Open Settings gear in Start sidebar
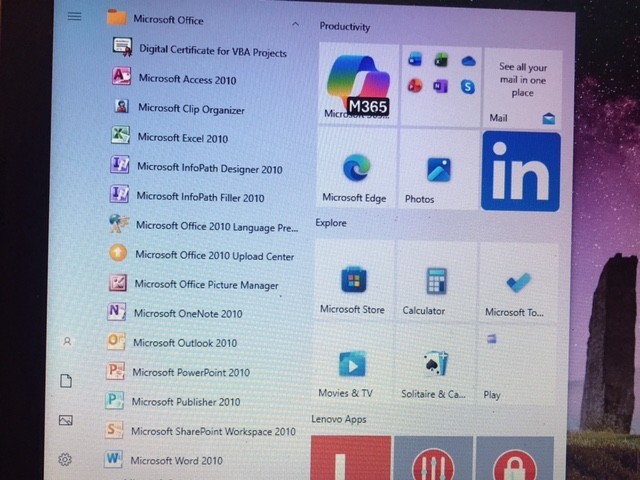640x480 pixels. (65, 460)
